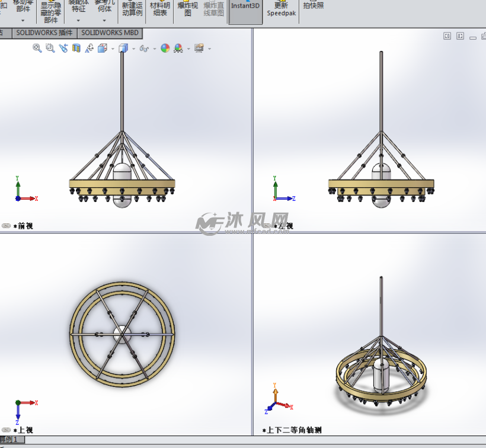Toggle the Instant3D button

pos(245,11)
